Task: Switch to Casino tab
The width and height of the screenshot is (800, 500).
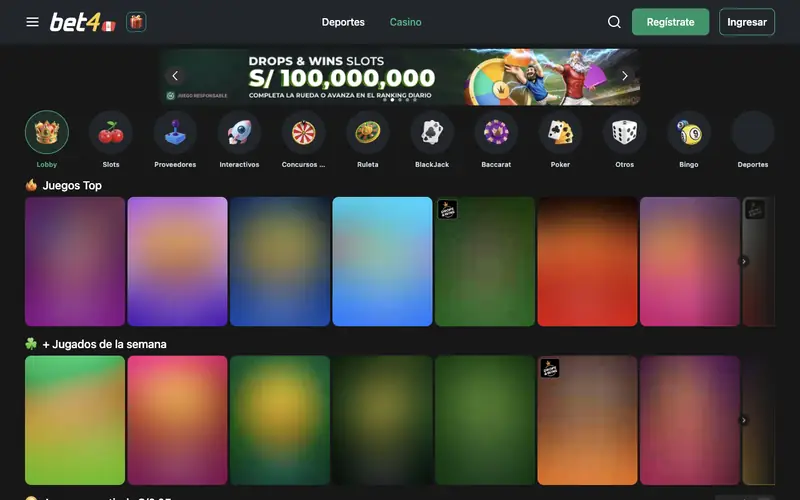Action: click(x=406, y=22)
